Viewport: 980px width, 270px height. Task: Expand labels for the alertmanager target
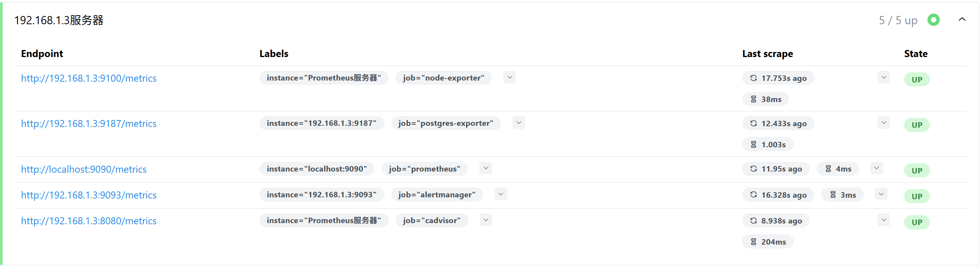point(501,194)
